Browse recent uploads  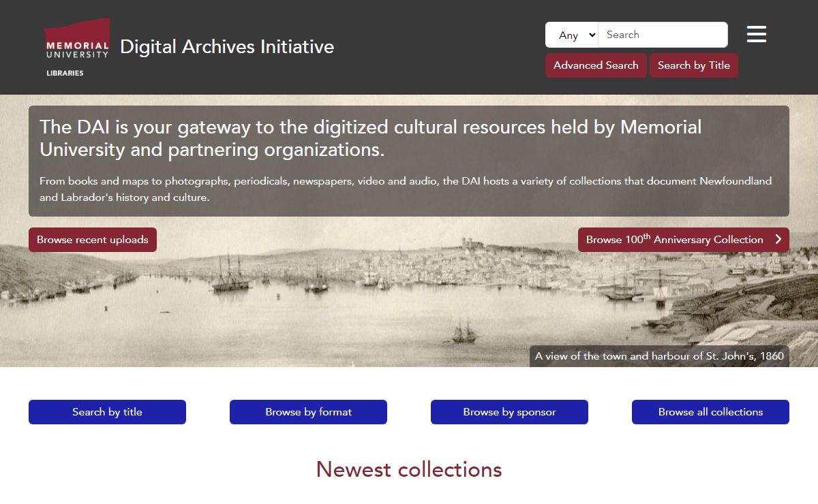pyautogui.click(x=93, y=240)
